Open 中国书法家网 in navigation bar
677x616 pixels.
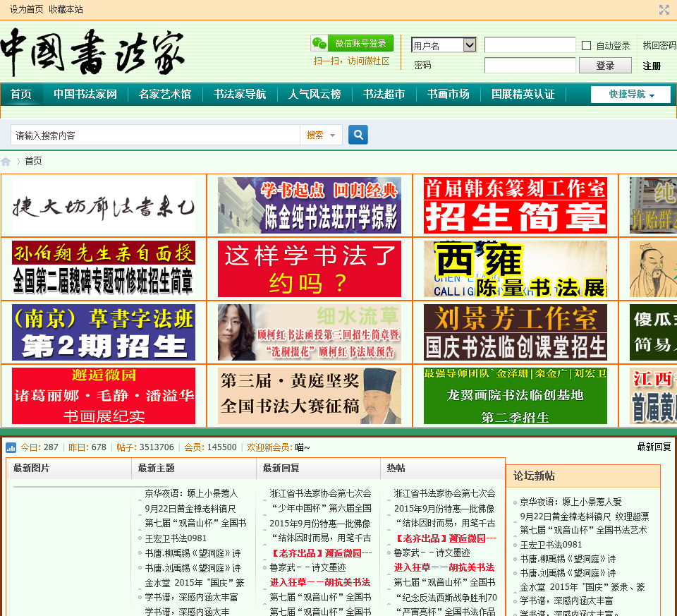tap(85, 94)
